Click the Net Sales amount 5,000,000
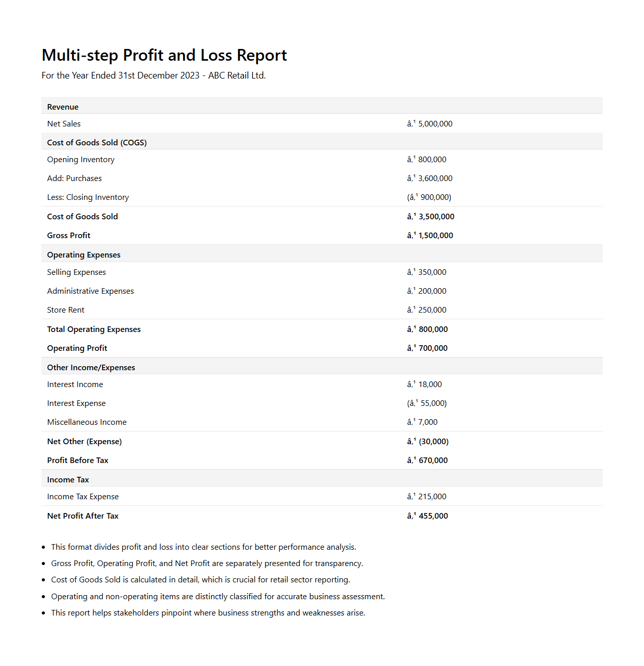Viewport: 644px width, 666px height. (x=430, y=124)
